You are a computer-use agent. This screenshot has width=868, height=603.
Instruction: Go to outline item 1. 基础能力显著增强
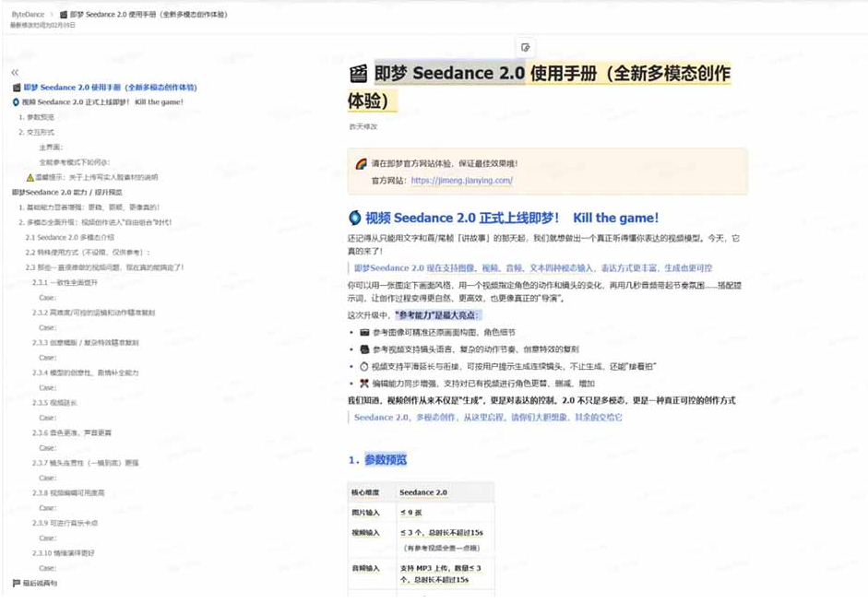tap(89, 207)
